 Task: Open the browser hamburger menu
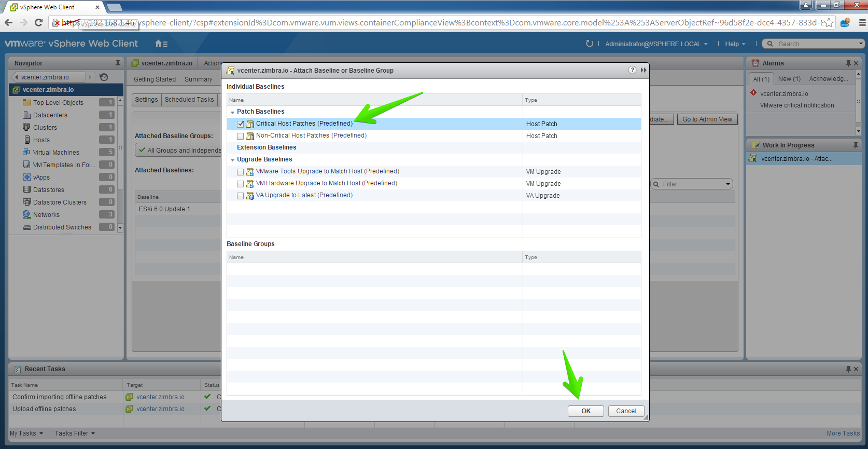(x=862, y=22)
